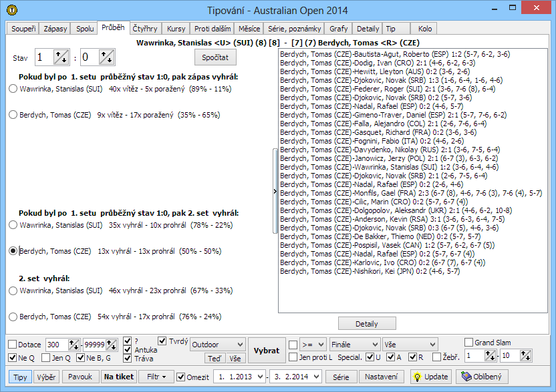The image size is (556, 392).
Task: Click the Vybrat button
Action: 267,351
